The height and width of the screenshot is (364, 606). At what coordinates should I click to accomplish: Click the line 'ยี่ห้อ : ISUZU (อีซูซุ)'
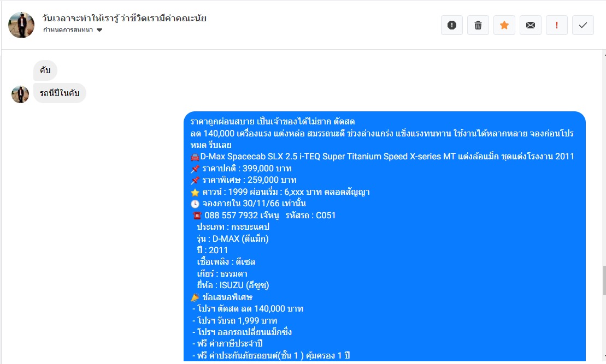pyautogui.click(x=233, y=285)
